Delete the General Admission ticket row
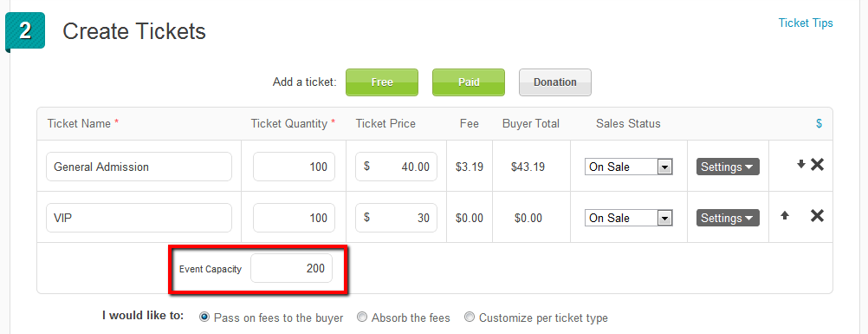This screenshot has height=334, width=868. tap(817, 164)
